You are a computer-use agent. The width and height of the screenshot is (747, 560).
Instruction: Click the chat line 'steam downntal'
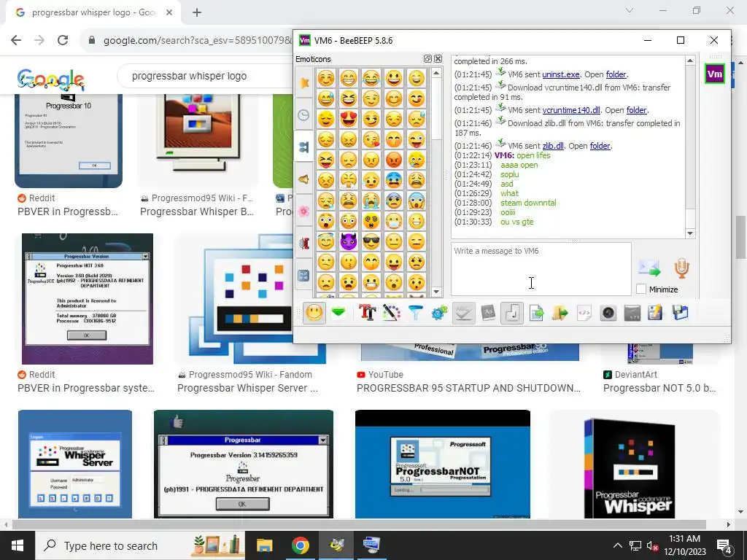click(528, 203)
